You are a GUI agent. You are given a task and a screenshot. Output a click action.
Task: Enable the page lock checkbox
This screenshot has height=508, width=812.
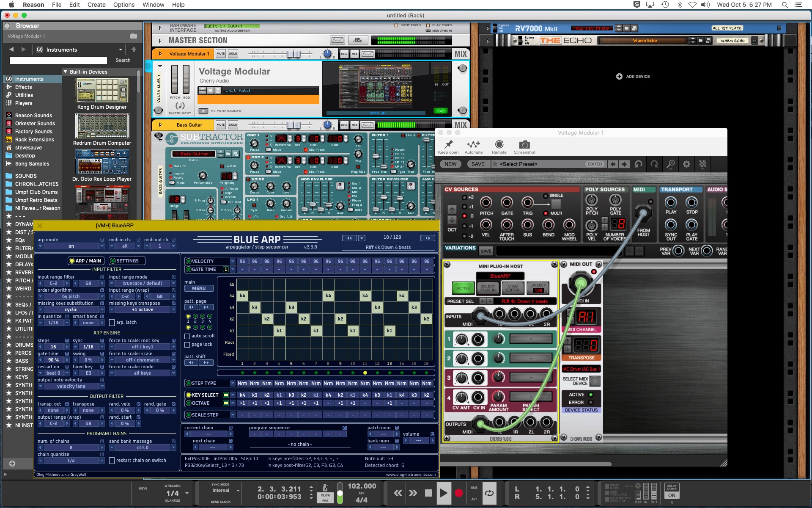[187, 345]
